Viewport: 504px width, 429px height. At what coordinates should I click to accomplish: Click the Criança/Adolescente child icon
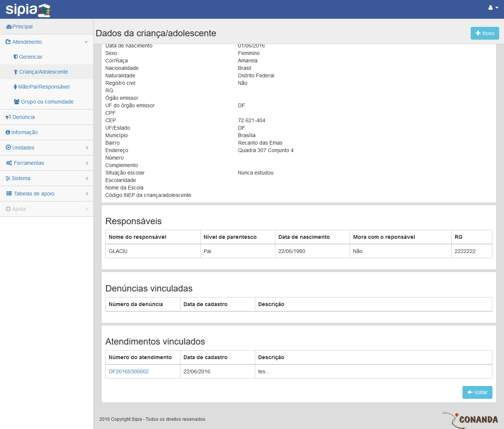16,72
